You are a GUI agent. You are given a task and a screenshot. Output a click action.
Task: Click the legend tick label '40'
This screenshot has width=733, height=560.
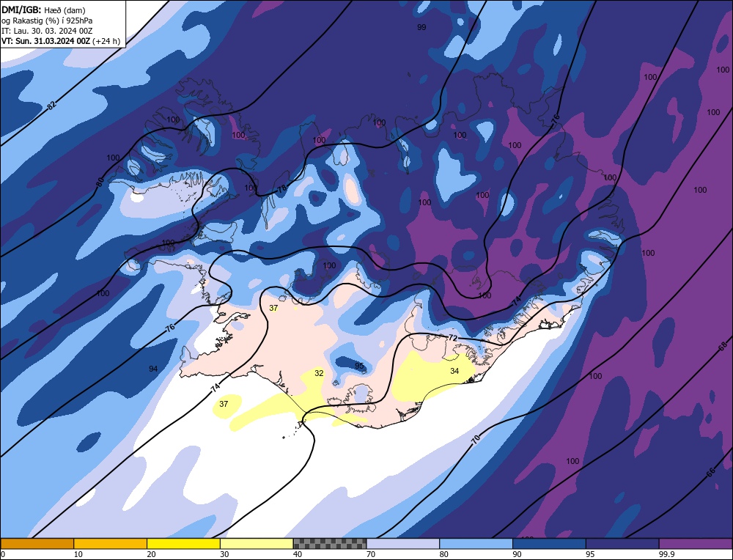(298, 554)
